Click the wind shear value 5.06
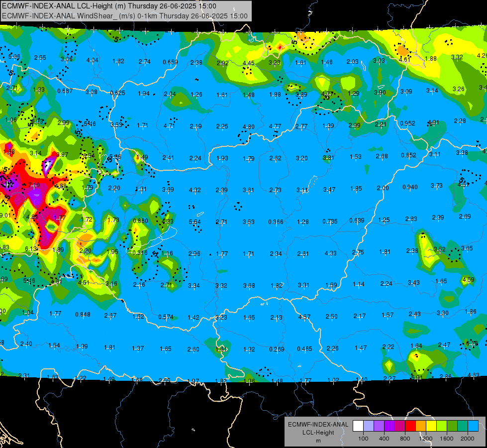This screenshot has height=448, width=487. [x=14, y=57]
